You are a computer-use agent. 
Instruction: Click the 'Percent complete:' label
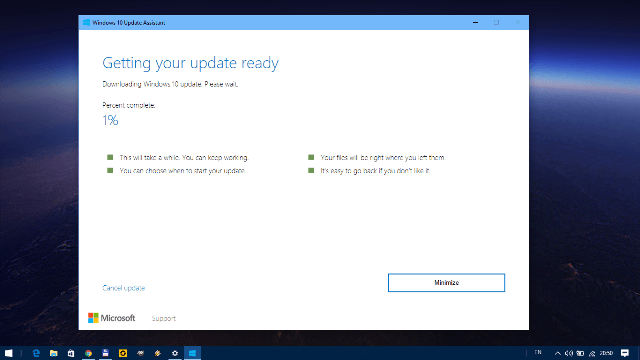129,105
